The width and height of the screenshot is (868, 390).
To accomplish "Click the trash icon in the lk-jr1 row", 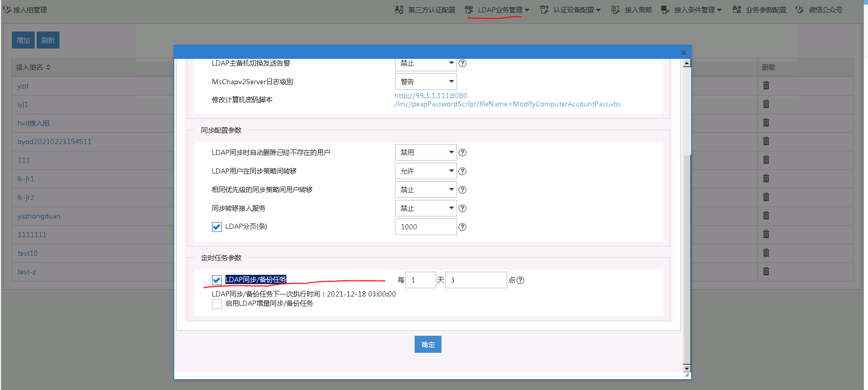I will [766, 179].
